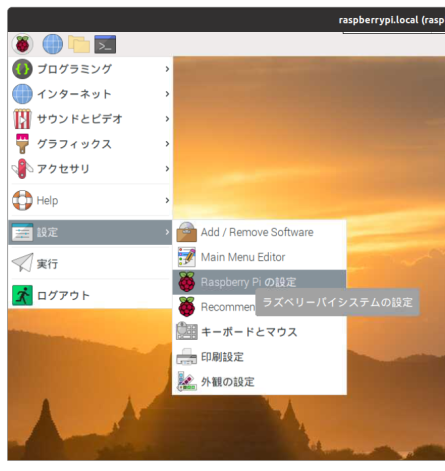Expand the プログラミング submenu arrow
The image size is (445, 471).
click(167, 69)
